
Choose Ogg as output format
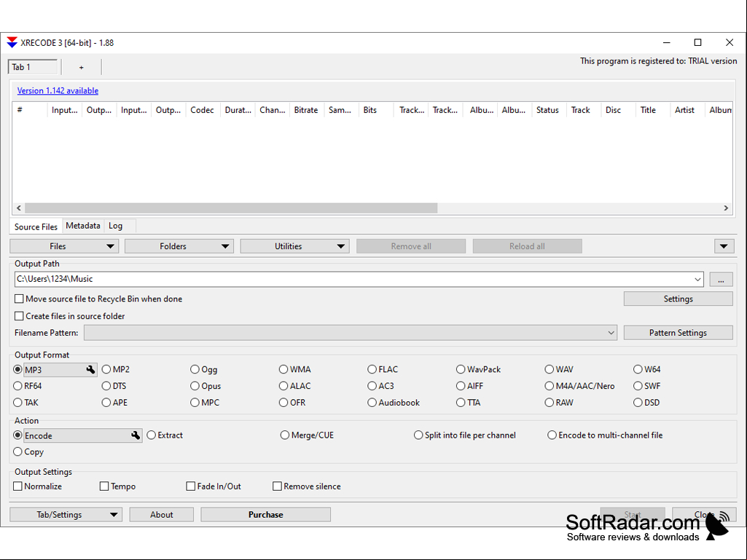[x=195, y=369]
